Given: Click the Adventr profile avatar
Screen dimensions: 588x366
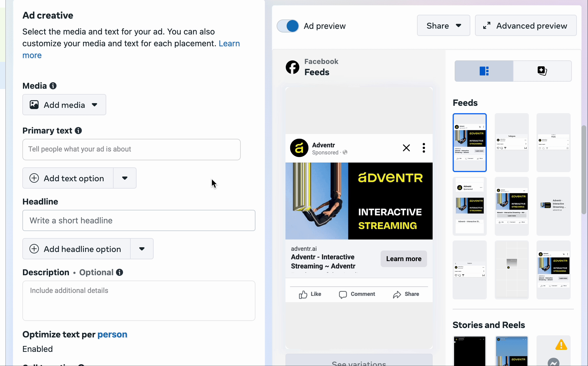Looking at the screenshot, I should pyautogui.click(x=299, y=148).
